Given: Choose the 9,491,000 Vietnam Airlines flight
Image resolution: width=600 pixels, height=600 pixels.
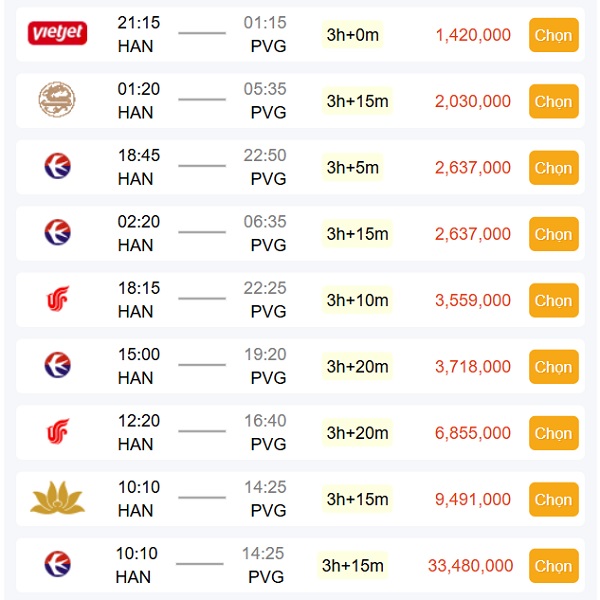Looking at the screenshot, I should click(x=553, y=499).
